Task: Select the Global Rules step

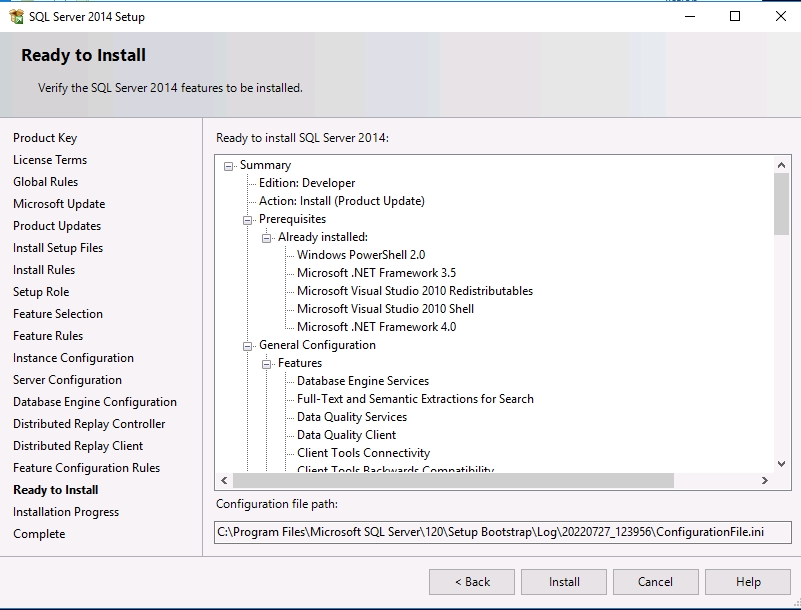Action: point(45,182)
